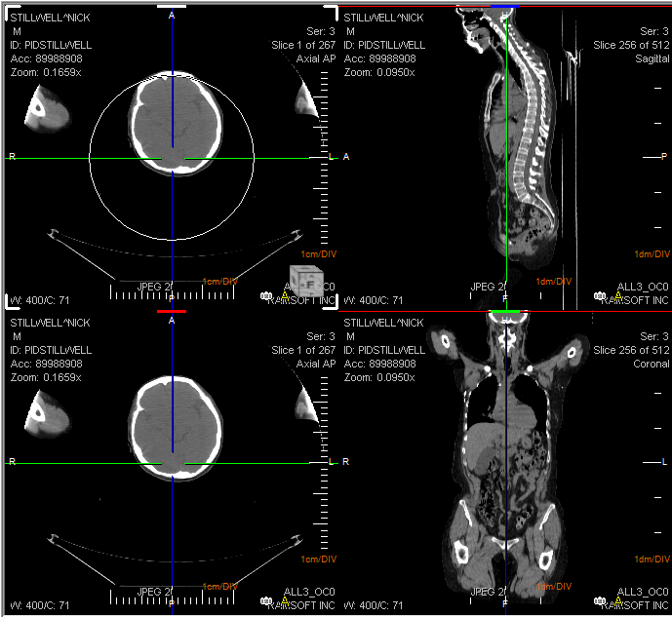Click the skull in bottom-left axial image
The image size is (672, 617).
pos(136,409)
